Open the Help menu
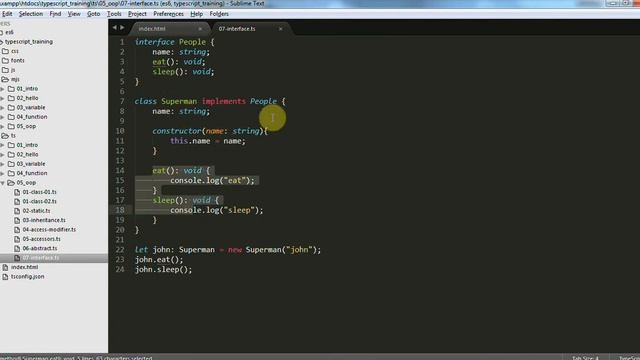The width and height of the screenshot is (640, 360). pos(196,14)
